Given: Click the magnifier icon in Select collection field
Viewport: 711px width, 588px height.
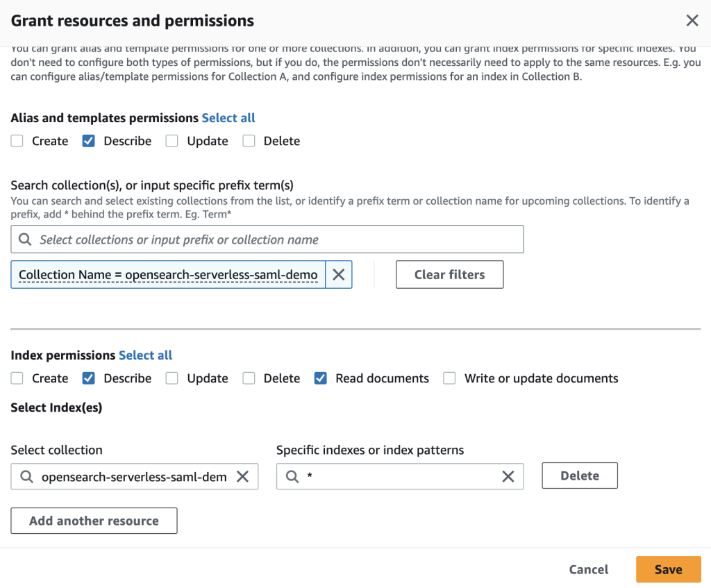Looking at the screenshot, I should click(x=26, y=477).
